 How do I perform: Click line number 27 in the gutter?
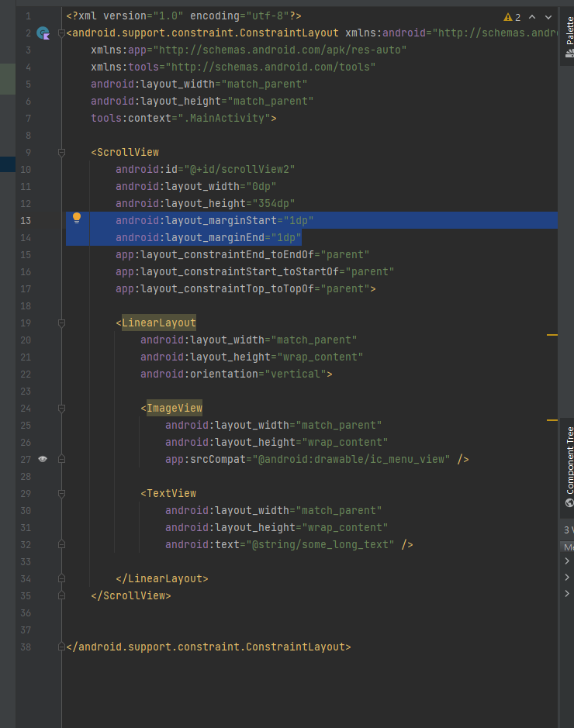[26, 459]
